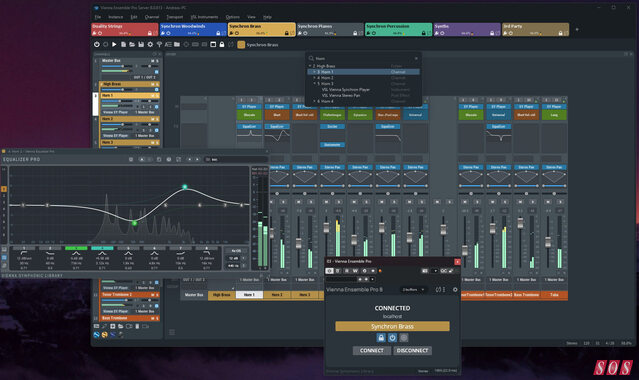Toggle EQ band 8 enable button

(206, 248)
